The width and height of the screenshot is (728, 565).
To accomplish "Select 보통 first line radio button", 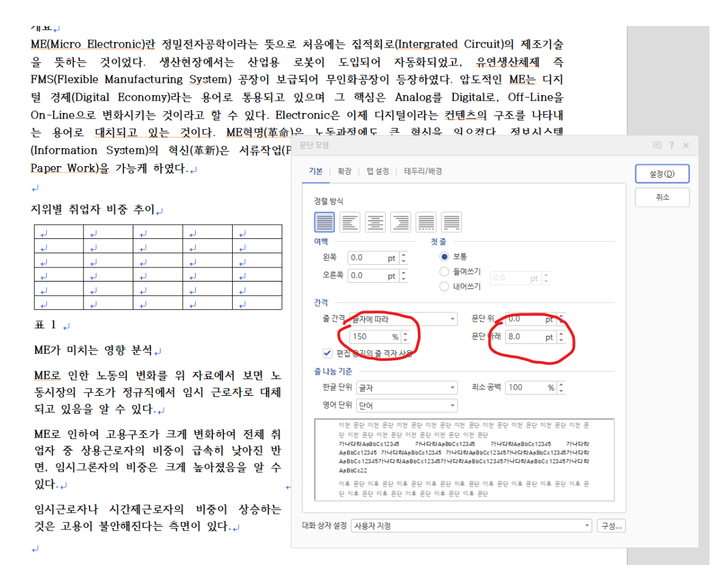I will pyautogui.click(x=444, y=256).
